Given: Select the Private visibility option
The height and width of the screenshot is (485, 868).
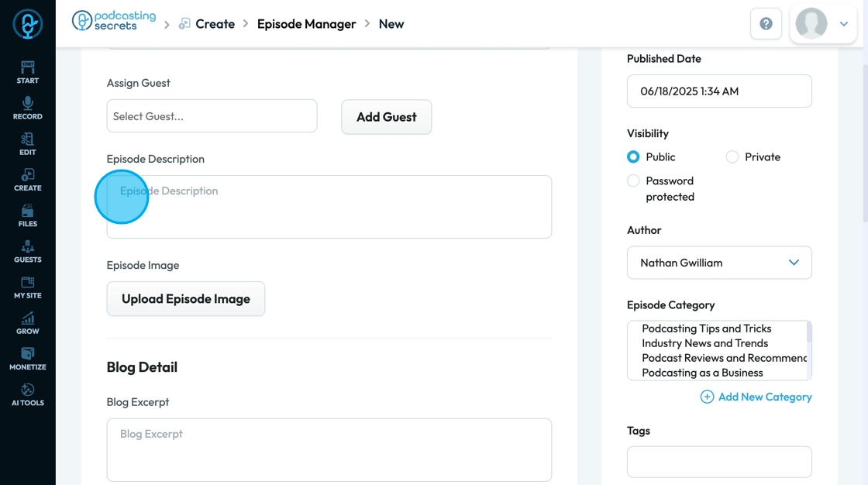Looking at the screenshot, I should [732, 157].
